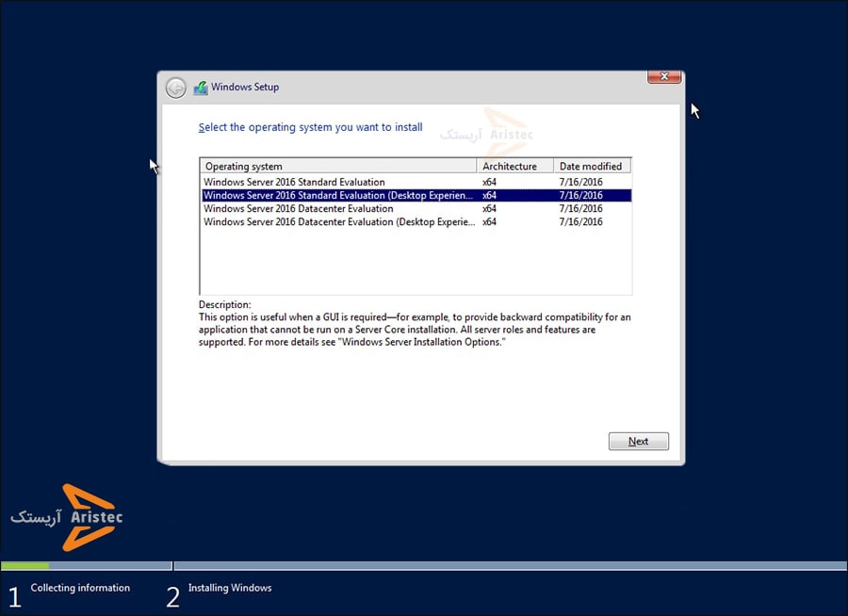The height and width of the screenshot is (616, 848).
Task: Click the Collecting information step label
Action: (x=80, y=588)
